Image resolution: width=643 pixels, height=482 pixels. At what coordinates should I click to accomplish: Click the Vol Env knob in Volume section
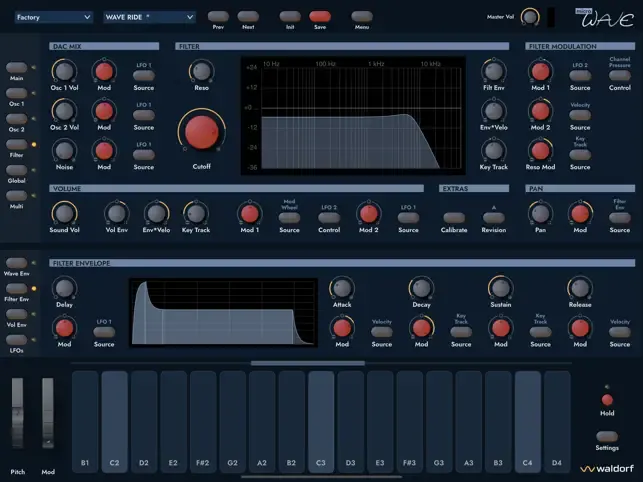117,214
